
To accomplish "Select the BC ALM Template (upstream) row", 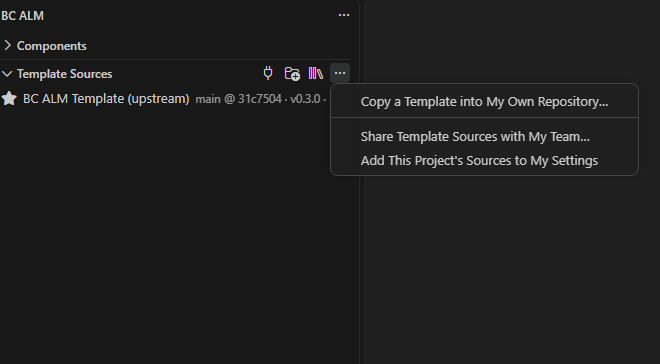I will tap(175, 99).
